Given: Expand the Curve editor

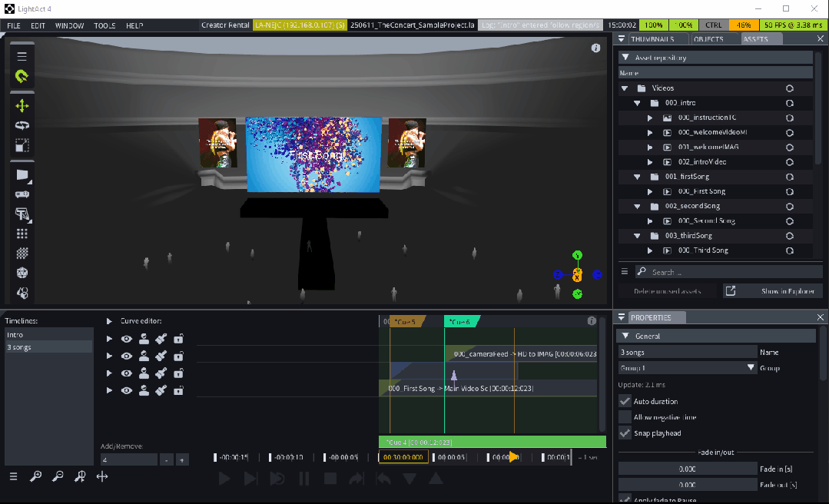Looking at the screenshot, I should click(109, 321).
